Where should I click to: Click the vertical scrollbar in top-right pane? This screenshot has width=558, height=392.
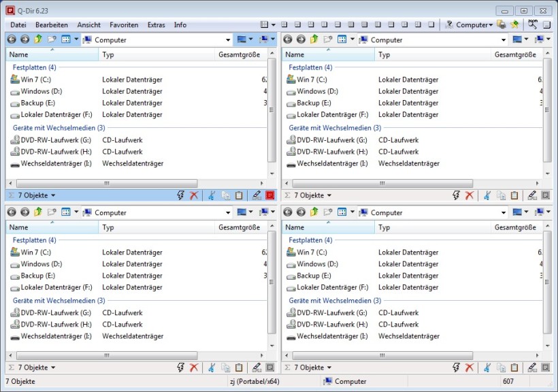point(547,110)
